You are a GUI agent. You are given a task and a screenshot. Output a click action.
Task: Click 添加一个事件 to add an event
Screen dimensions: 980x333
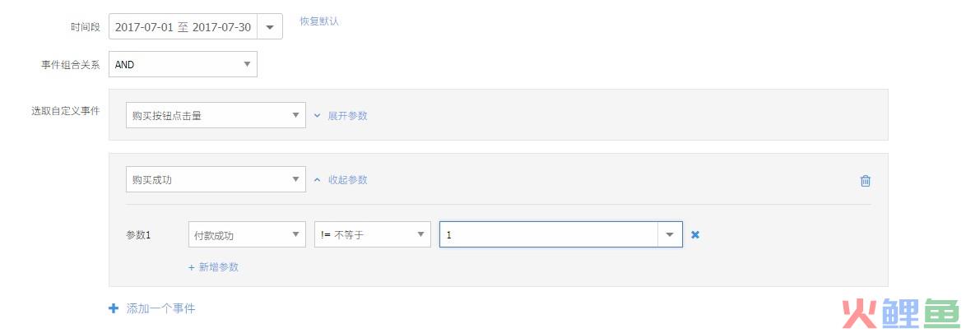pyautogui.click(x=160, y=308)
